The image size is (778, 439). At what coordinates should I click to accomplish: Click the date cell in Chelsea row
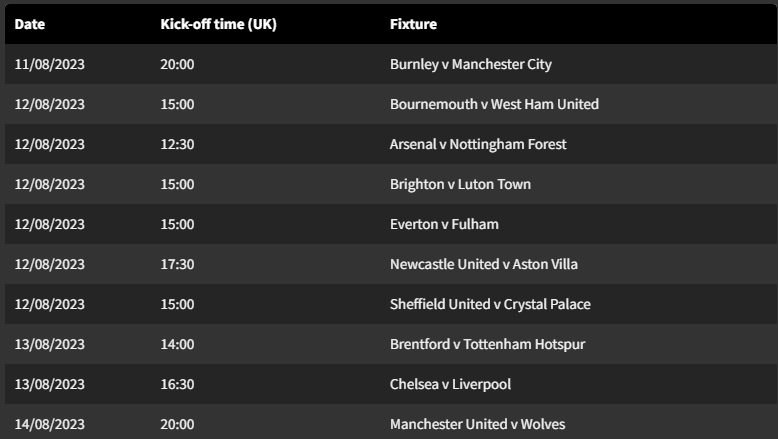coord(50,385)
